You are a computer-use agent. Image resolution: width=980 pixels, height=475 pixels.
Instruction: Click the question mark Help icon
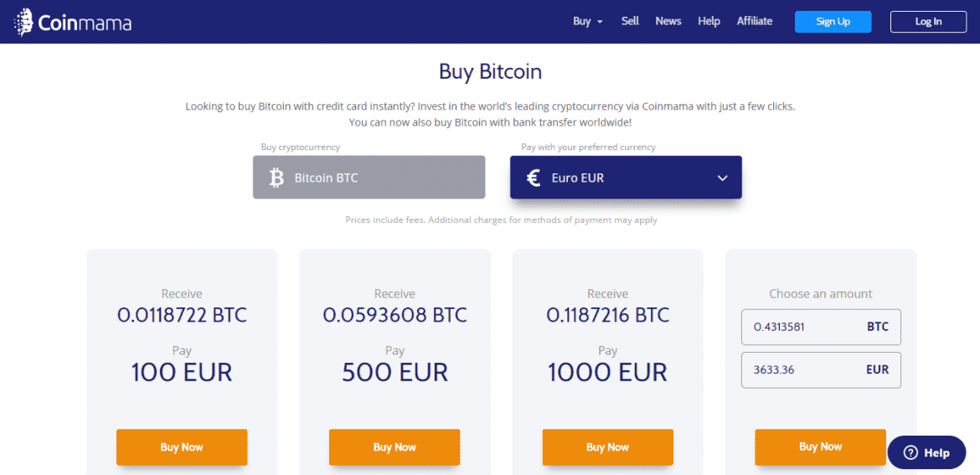(910, 452)
